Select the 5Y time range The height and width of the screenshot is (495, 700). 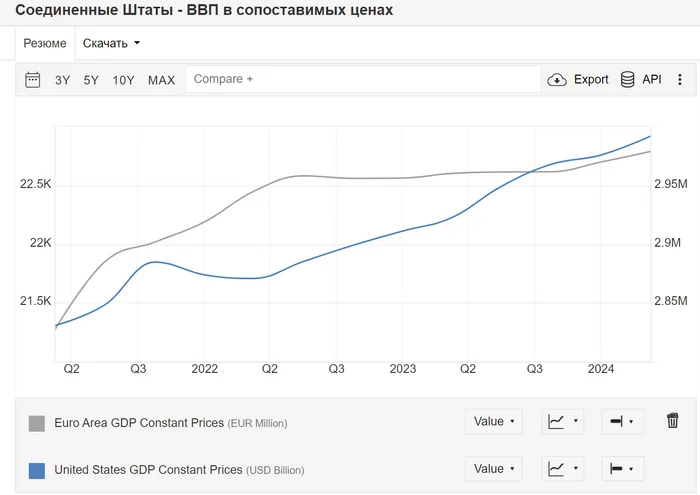click(91, 80)
